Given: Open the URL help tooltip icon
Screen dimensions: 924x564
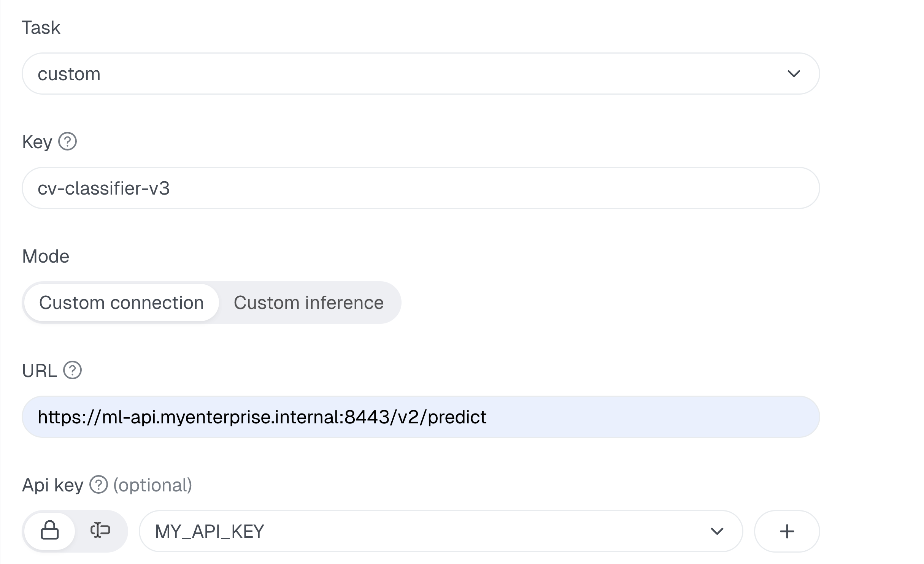Looking at the screenshot, I should coord(72,370).
